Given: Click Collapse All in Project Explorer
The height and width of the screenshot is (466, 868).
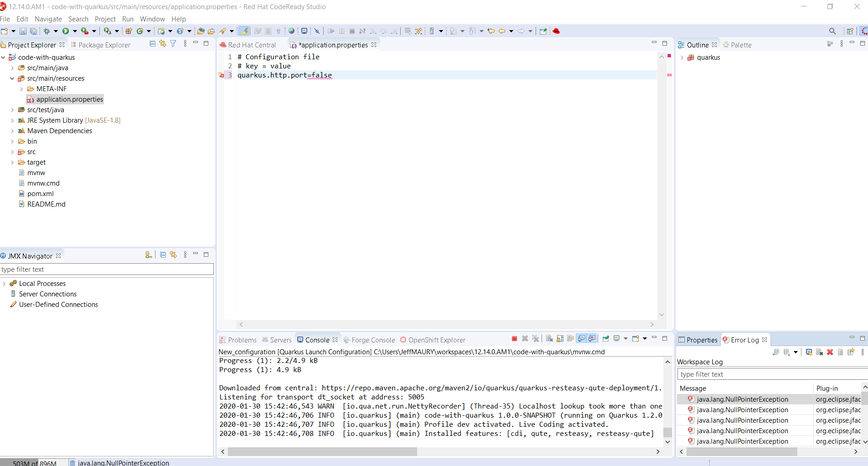Looking at the screenshot, I should tap(152, 43).
